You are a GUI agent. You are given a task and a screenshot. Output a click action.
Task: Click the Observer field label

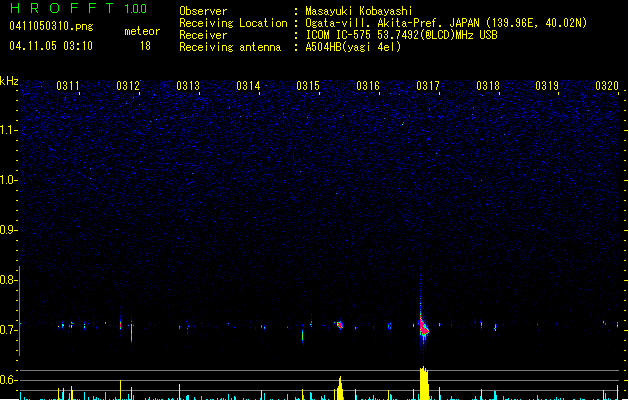coord(203,11)
